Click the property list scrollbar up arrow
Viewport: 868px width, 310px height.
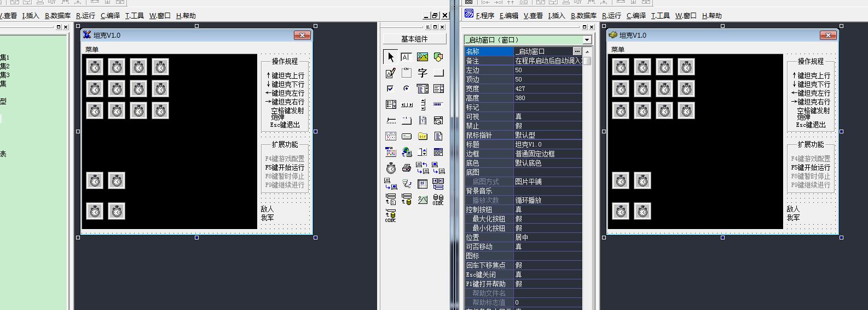(587, 51)
